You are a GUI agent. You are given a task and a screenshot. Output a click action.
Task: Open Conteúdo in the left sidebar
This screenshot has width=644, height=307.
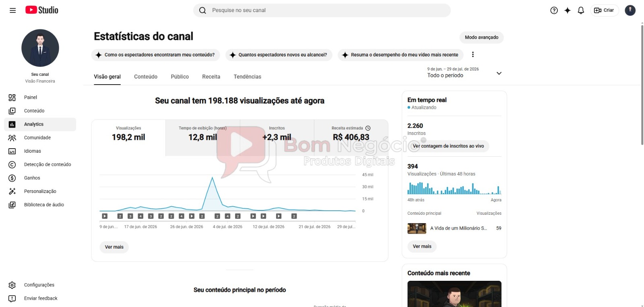coord(40,111)
